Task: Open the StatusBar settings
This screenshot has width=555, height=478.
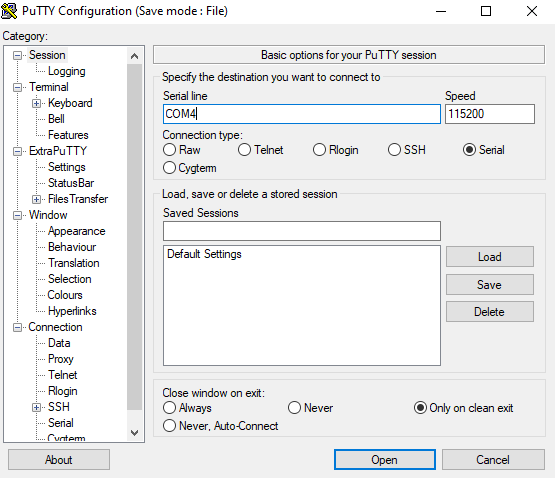Action: point(71,183)
